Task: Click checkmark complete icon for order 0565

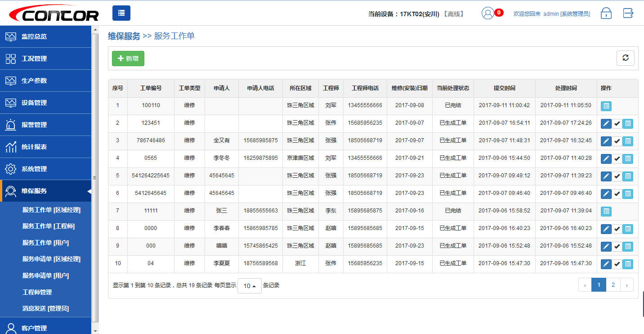Action: click(x=617, y=158)
